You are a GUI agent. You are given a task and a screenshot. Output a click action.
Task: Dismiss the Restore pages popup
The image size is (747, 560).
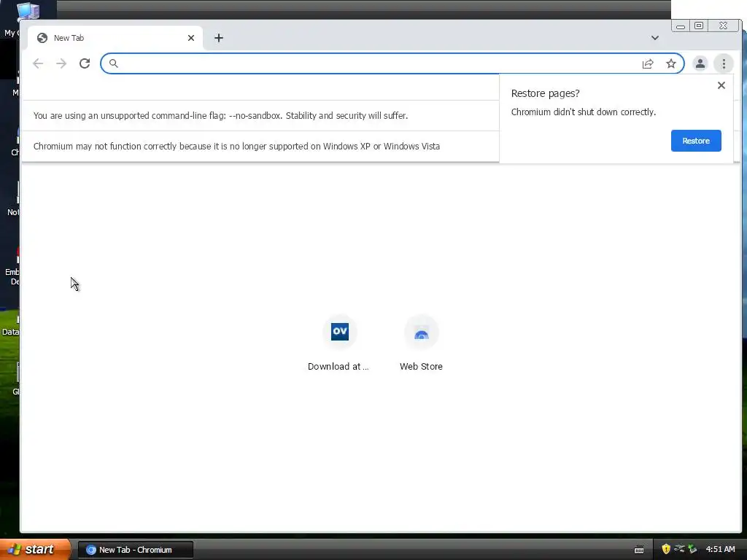pos(721,85)
